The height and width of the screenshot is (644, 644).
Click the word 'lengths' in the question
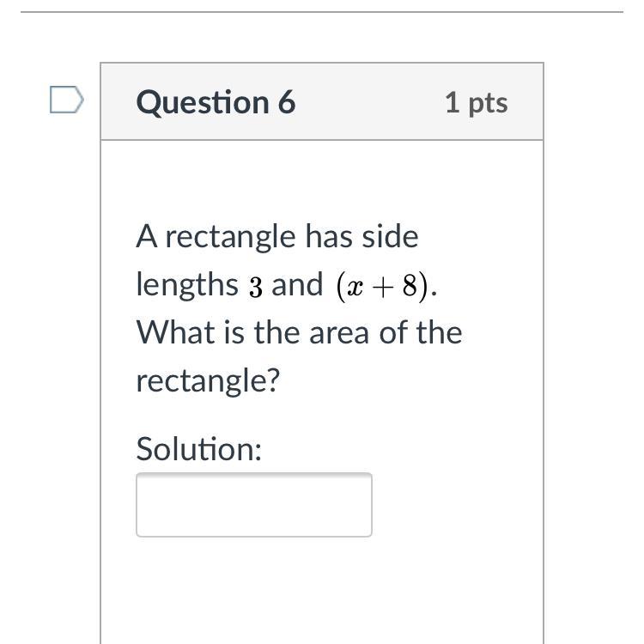pos(187,285)
